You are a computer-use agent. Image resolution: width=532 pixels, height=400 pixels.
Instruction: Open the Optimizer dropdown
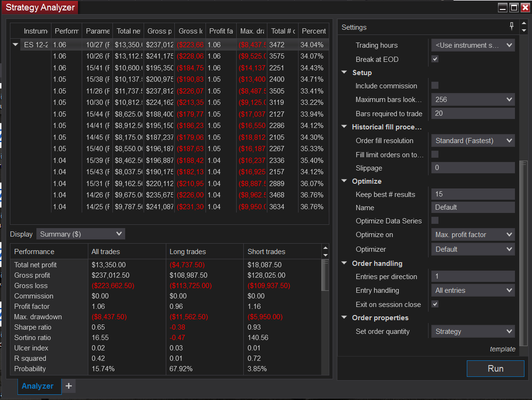pyautogui.click(x=473, y=249)
